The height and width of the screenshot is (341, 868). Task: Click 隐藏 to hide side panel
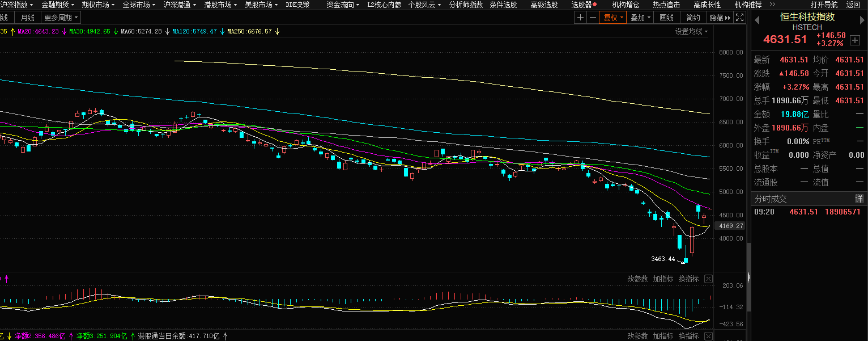click(x=720, y=18)
